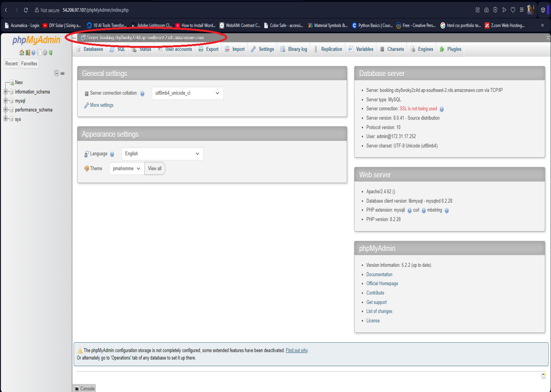Open the browser easy setup sliders icon
551x392 pixels.
522,10
